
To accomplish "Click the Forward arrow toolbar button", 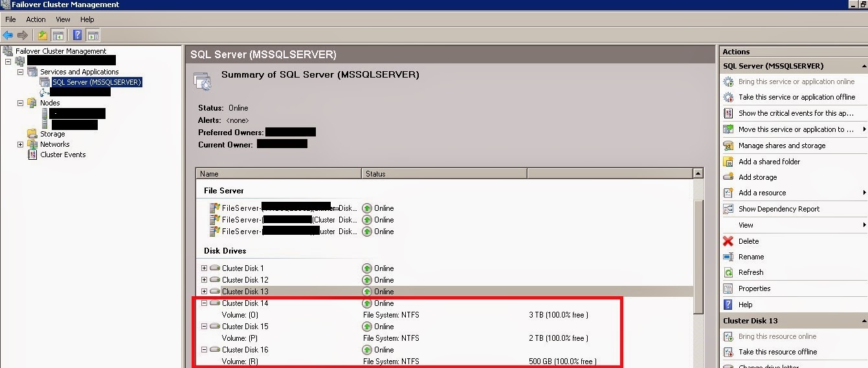I will pyautogui.click(x=23, y=35).
